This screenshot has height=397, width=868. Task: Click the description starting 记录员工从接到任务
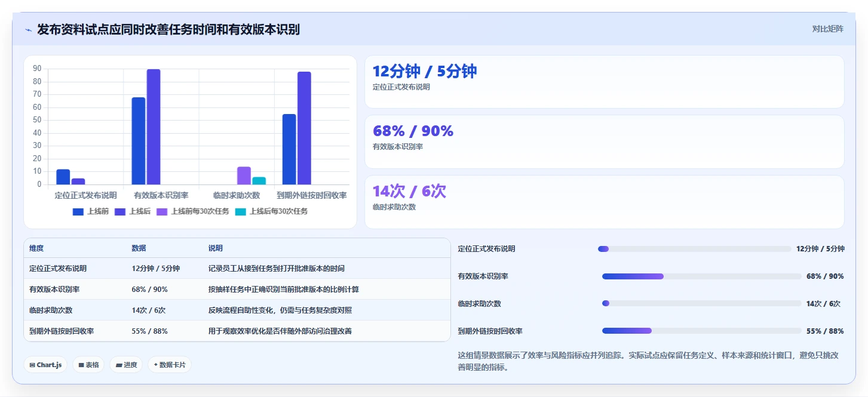coord(277,269)
